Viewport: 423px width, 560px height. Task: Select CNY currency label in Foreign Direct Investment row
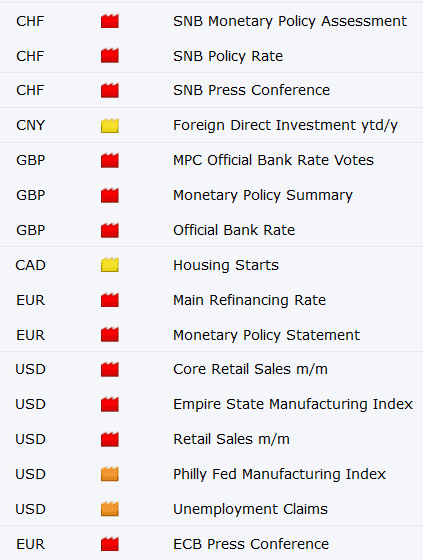[x=30, y=125]
